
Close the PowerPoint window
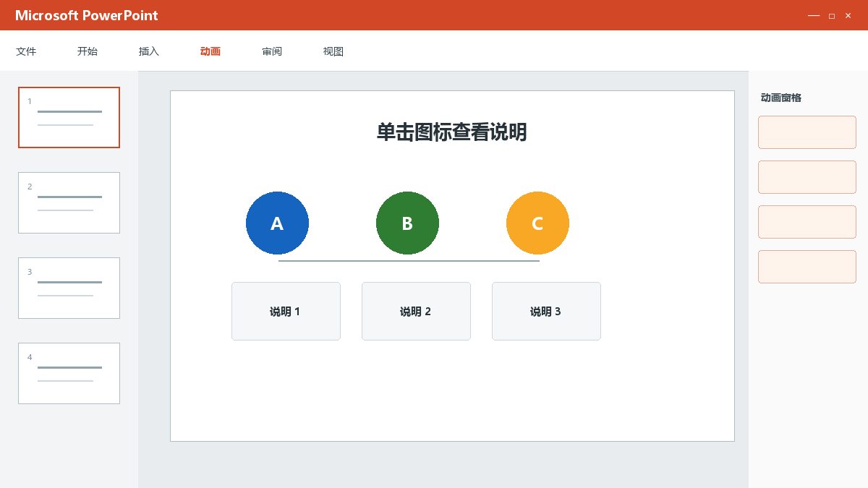[x=848, y=15]
